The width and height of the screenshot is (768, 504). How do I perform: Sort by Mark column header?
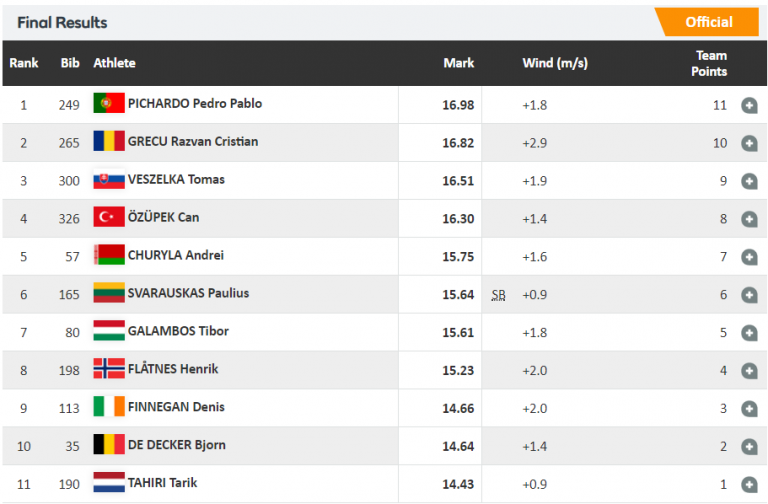[458, 63]
